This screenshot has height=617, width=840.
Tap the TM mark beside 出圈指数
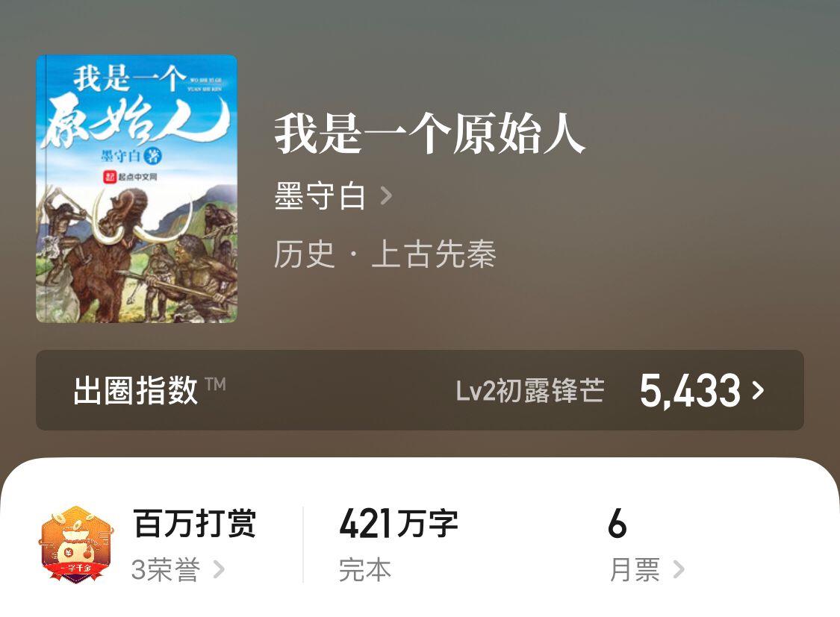tap(215, 383)
